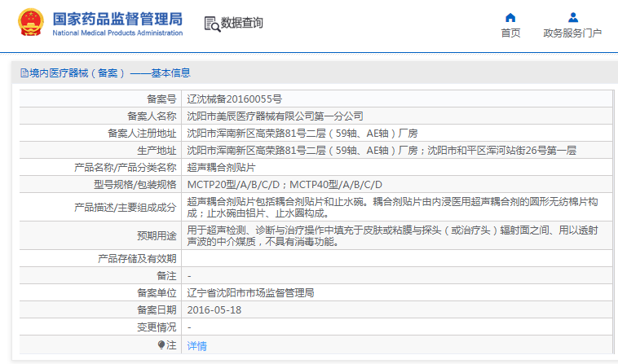Click the 备案人注册地址 label
The height and width of the screenshot is (364, 618).
click(142, 134)
